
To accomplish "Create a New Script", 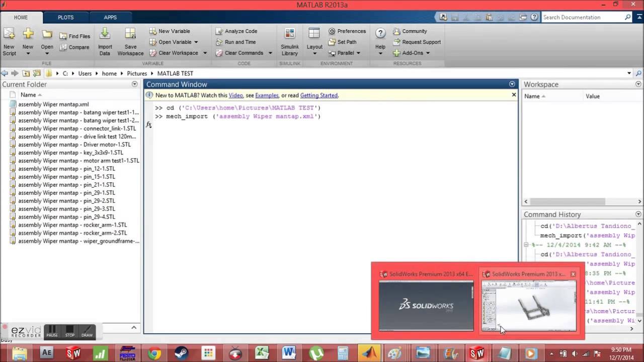I will pyautogui.click(x=9, y=42).
